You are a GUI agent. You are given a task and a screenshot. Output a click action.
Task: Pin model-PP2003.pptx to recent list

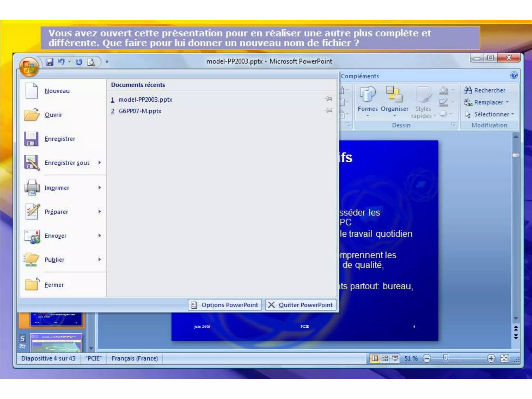[x=329, y=99]
